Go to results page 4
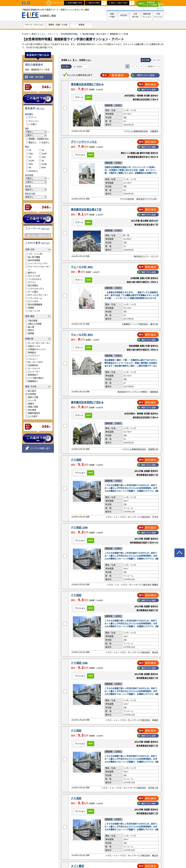 (x=141, y=66)
